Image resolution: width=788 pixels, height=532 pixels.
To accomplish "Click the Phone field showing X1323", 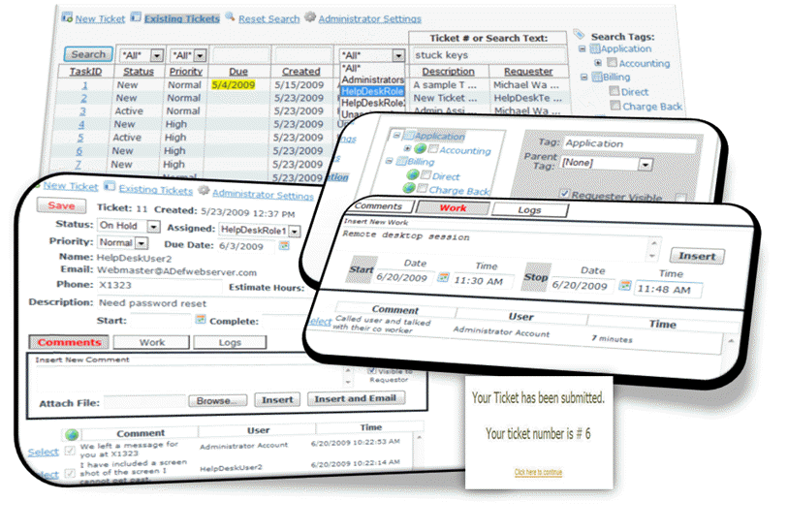I will (x=159, y=285).
